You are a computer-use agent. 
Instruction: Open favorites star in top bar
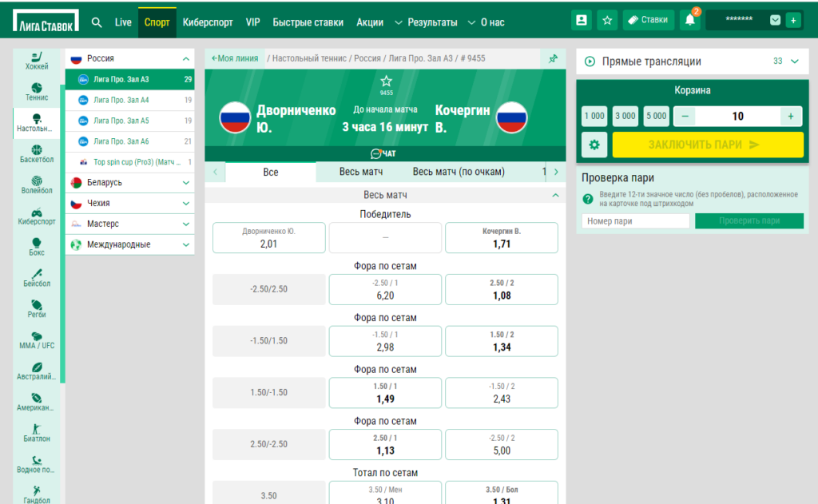point(607,20)
